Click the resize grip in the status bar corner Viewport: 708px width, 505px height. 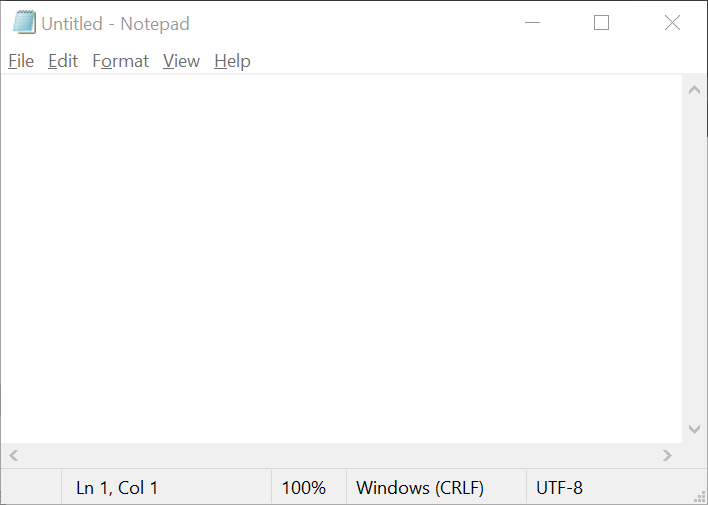(x=699, y=496)
